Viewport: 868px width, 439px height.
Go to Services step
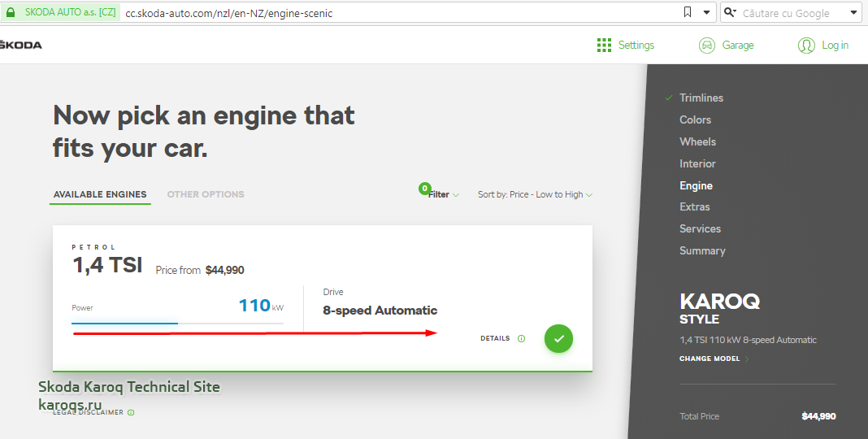click(x=700, y=228)
